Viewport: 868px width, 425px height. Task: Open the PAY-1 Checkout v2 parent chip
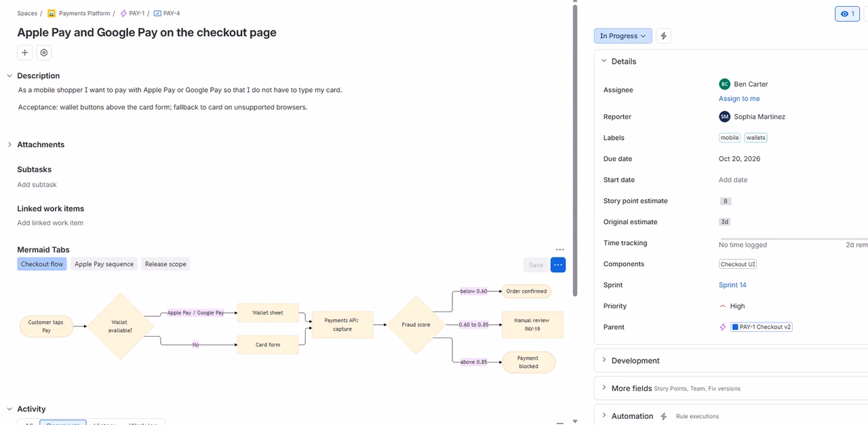coord(762,327)
